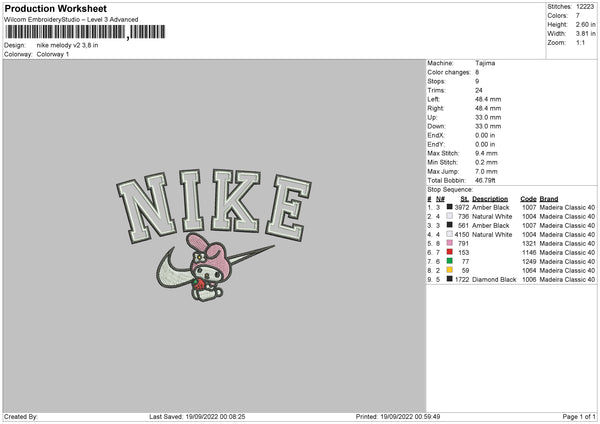
Task: Click thread code '1321' in stop 5
Action: tap(529, 244)
